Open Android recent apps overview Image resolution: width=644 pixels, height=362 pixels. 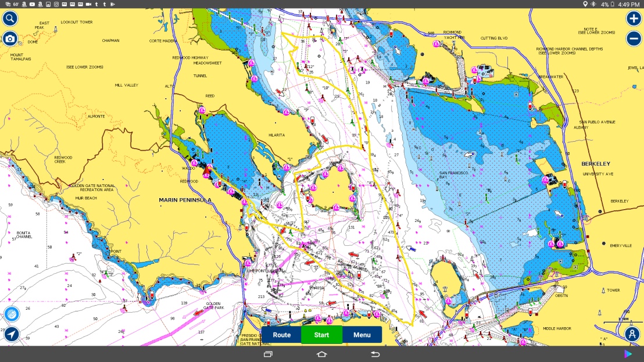click(x=268, y=354)
